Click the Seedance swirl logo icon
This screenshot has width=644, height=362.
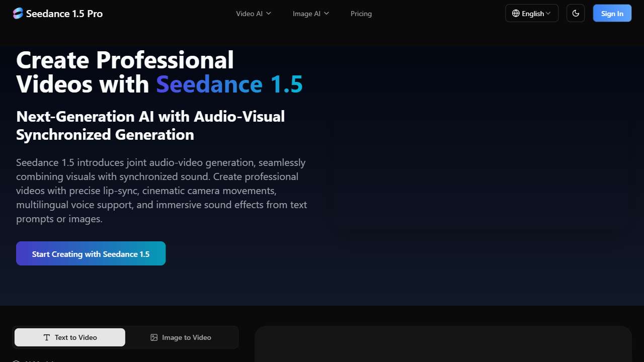[18, 14]
